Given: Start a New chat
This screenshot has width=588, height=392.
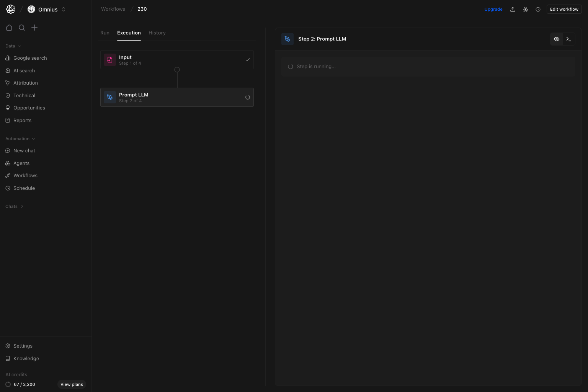Looking at the screenshot, I should pyautogui.click(x=24, y=150).
